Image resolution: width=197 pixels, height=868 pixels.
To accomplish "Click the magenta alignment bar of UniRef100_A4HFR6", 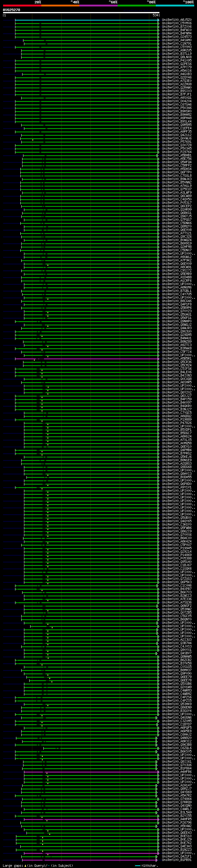I will [91, 772].
